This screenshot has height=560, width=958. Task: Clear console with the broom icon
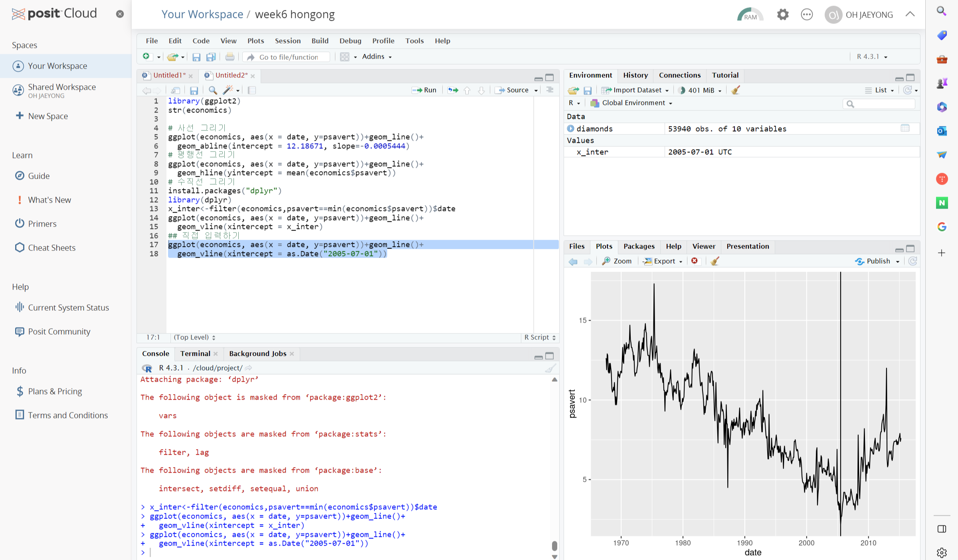(550, 368)
